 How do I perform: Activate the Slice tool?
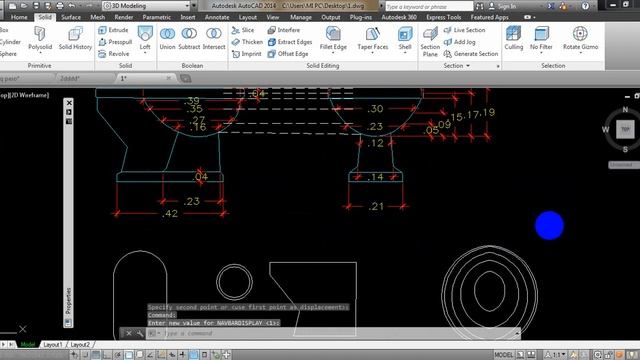(243, 30)
